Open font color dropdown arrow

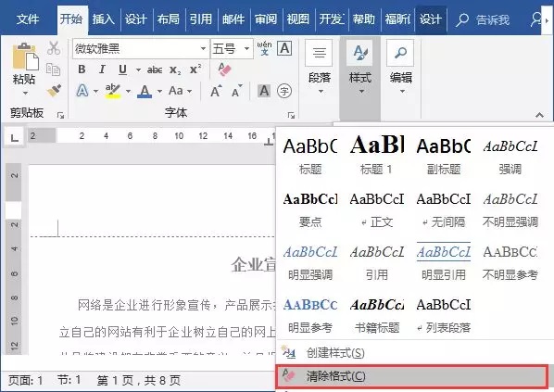point(159,91)
